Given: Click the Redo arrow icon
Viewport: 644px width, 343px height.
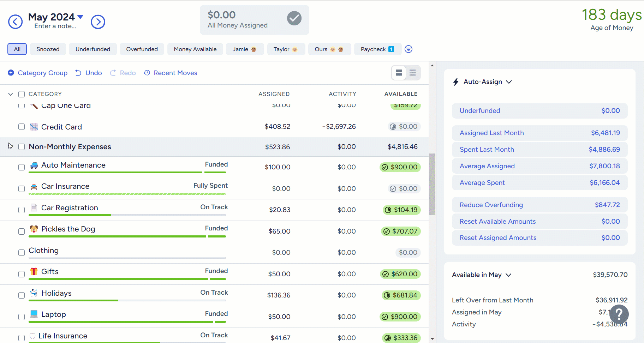Looking at the screenshot, I should click(x=113, y=73).
